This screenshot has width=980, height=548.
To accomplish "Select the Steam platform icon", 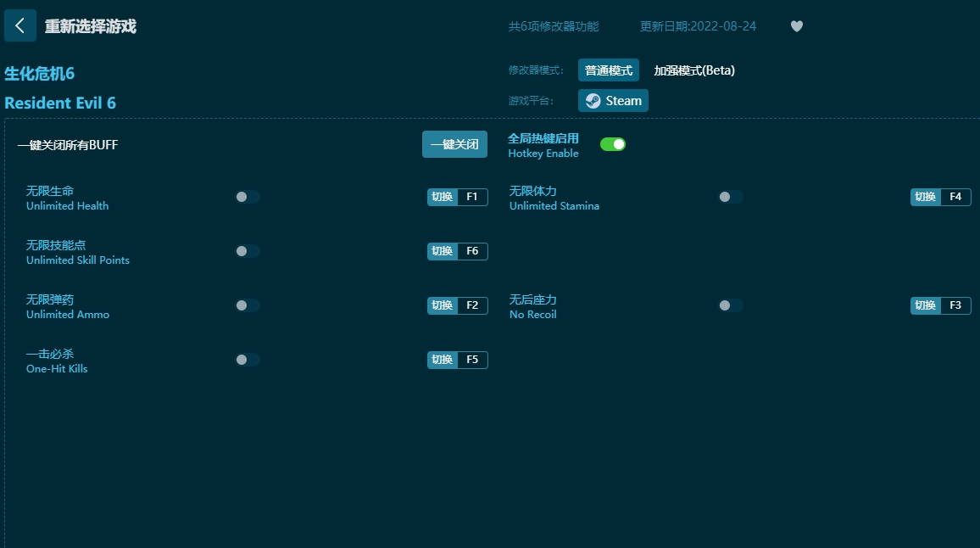I will pos(612,100).
